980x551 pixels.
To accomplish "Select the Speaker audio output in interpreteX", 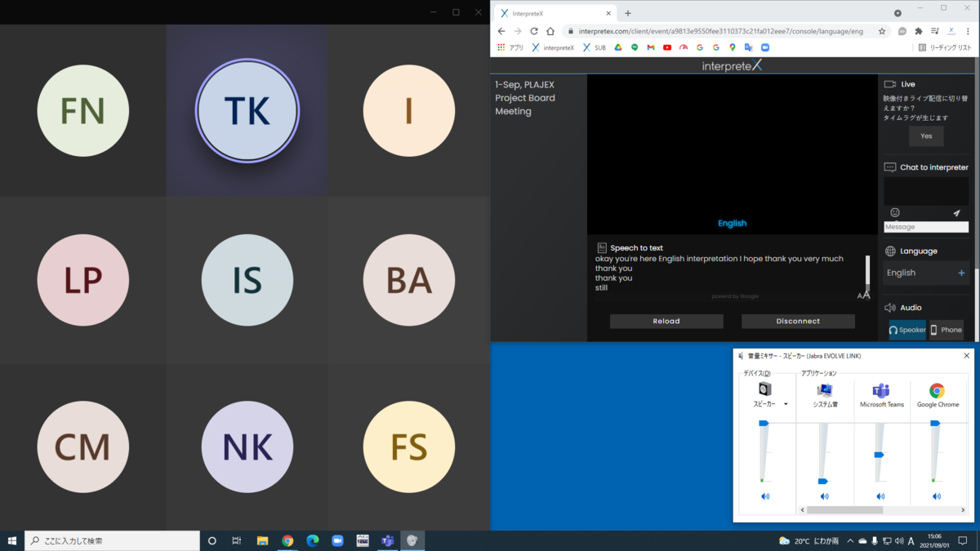I will [906, 330].
